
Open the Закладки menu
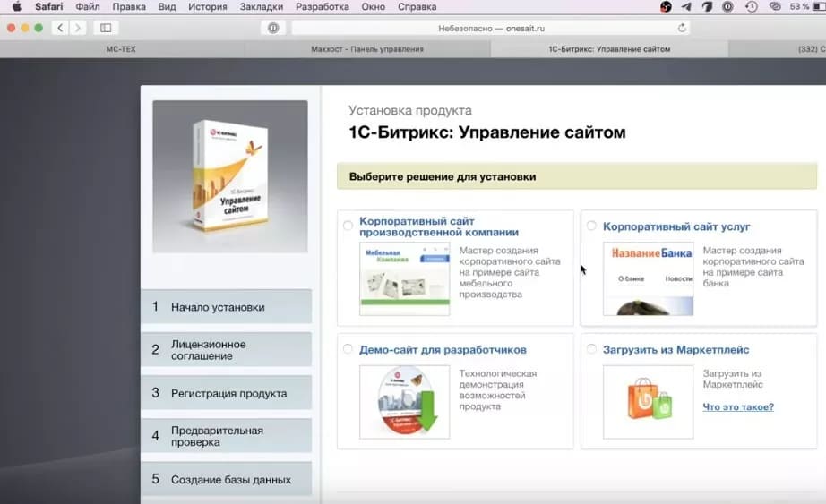coord(262,7)
